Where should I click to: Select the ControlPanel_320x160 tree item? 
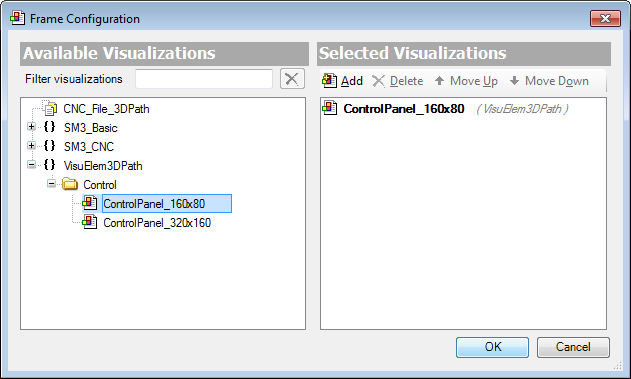157,222
